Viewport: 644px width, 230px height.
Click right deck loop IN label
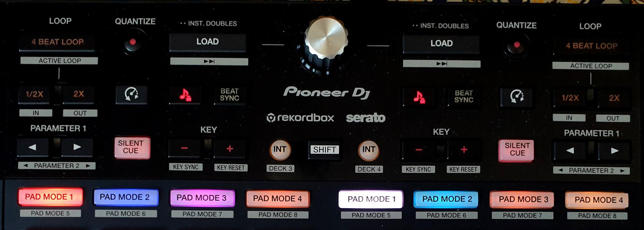569,118
